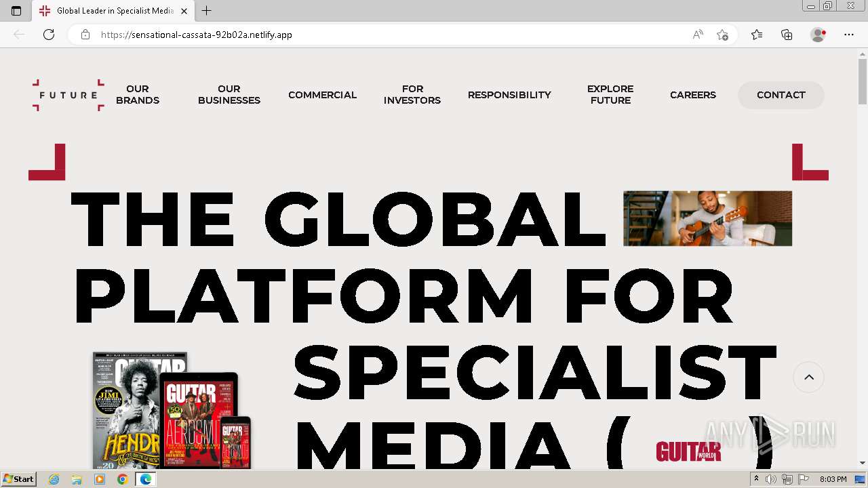
Task: Open the Favorites list icon
Action: [x=757, y=35]
